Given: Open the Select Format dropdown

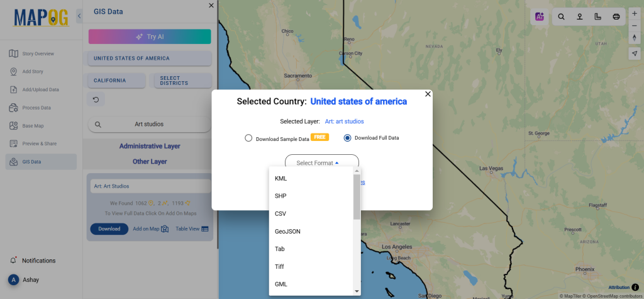Looking at the screenshot, I should point(321,163).
